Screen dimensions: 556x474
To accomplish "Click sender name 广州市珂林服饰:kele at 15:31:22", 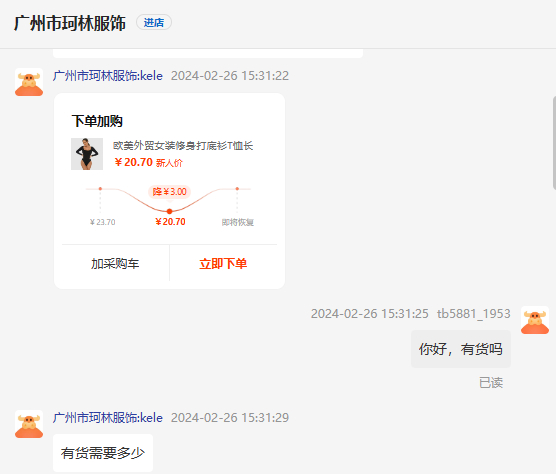I will point(108,76).
